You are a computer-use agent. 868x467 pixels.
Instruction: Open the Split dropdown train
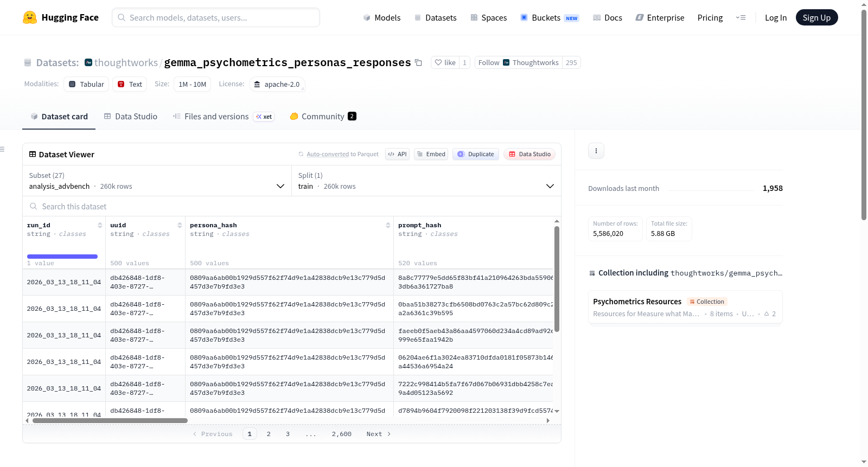pyautogui.click(x=426, y=181)
